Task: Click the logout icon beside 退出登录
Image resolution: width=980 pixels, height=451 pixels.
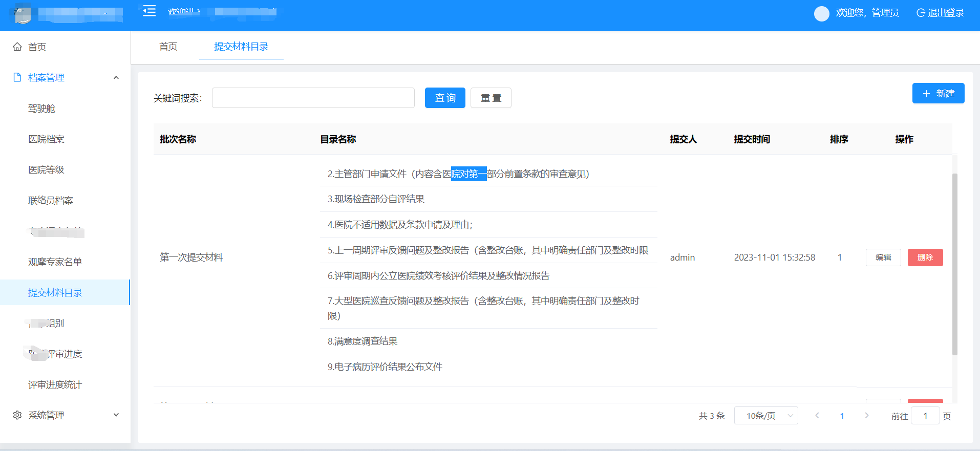Action: click(921, 13)
